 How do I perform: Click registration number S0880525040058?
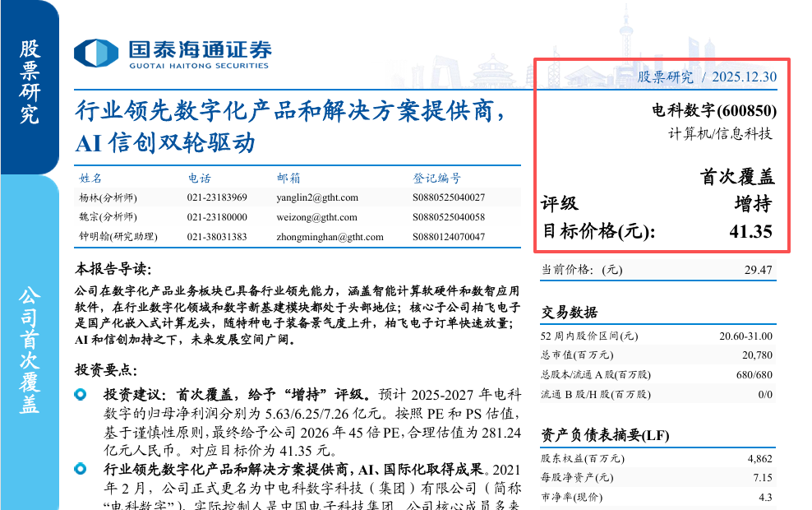(449, 217)
